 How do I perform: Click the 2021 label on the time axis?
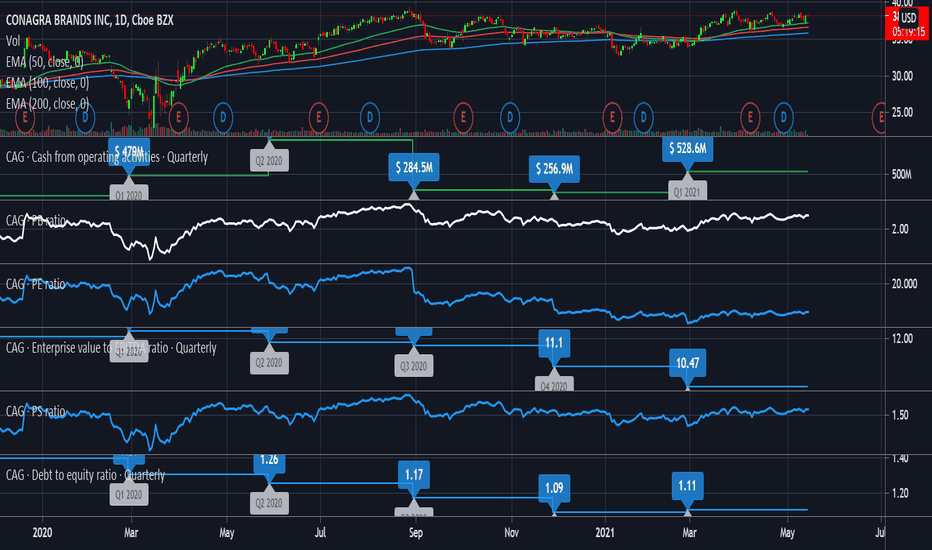tap(605, 533)
